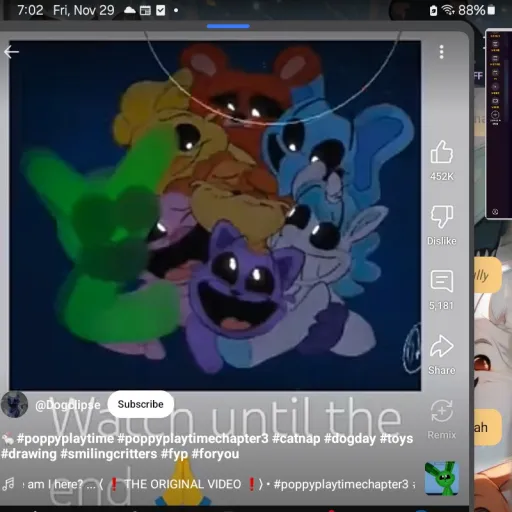Open the #catnap hashtag
The image size is (512, 512).
coord(296,439)
